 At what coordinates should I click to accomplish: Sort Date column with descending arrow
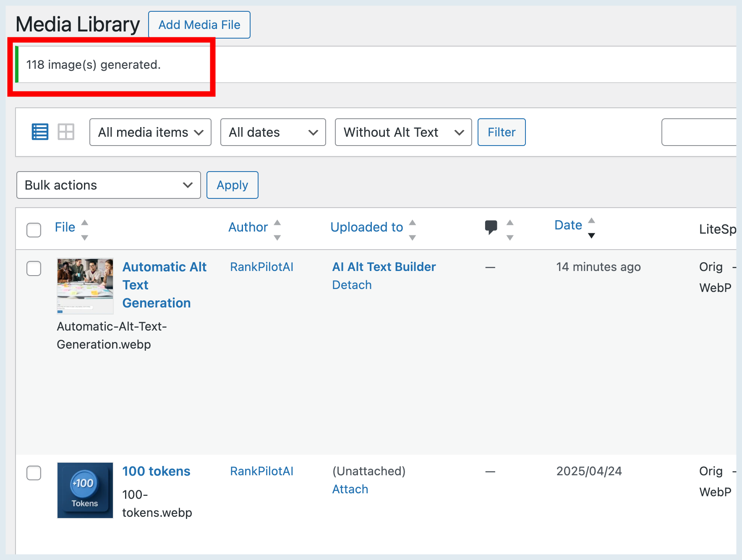[592, 235]
